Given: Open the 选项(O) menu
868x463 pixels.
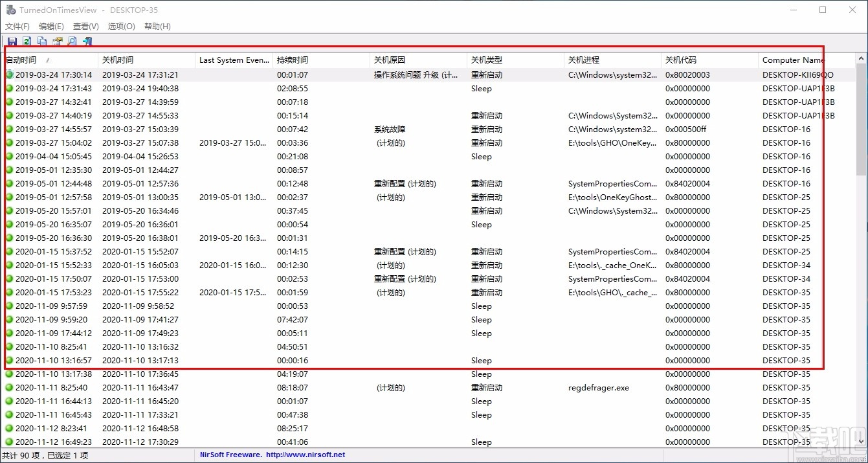Looking at the screenshot, I should click(x=121, y=27).
